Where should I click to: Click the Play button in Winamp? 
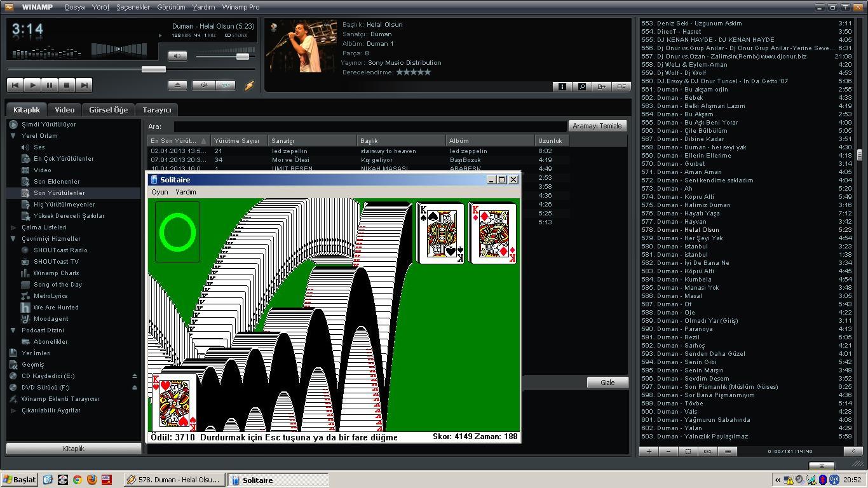click(x=32, y=85)
